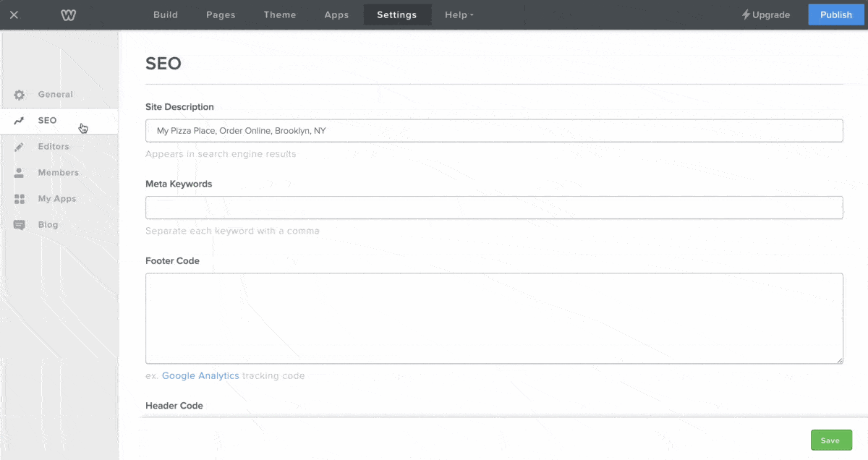Screen dimensions: 868x460
Task: Click the My Apps grid icon
Action: tap(20, 199)
